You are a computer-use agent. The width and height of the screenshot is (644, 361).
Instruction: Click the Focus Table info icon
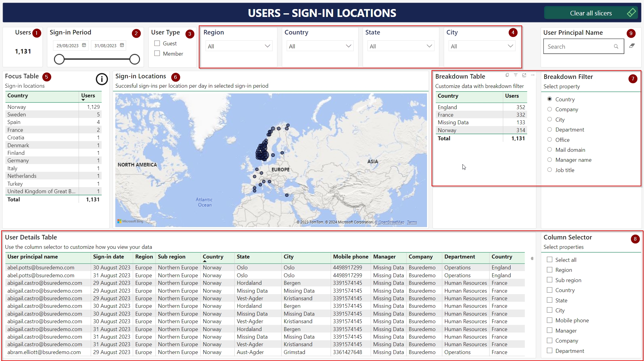(x=102, y=79)
